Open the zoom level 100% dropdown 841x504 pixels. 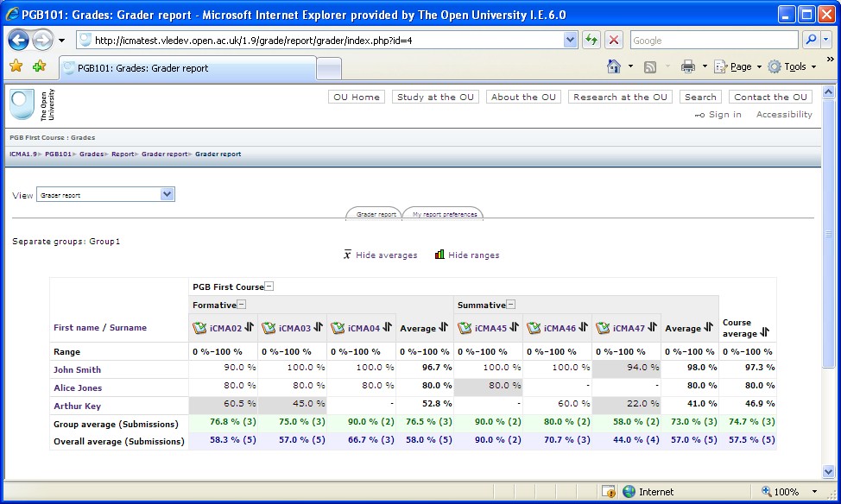(814, 492)
